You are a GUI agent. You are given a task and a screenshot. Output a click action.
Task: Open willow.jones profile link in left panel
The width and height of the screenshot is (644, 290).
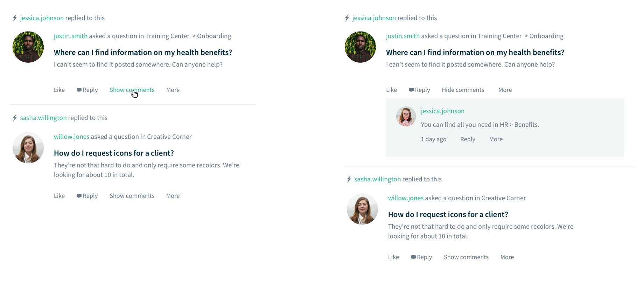pos(71,137)
